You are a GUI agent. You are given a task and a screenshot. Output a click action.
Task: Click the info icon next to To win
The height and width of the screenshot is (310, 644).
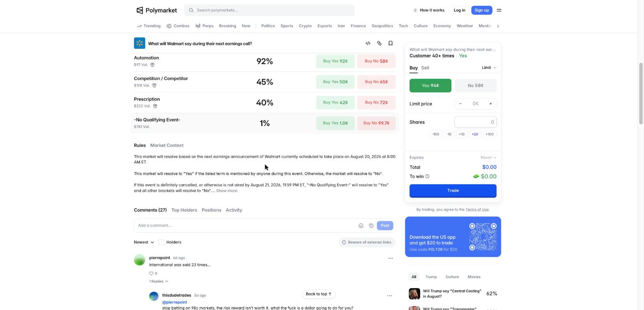(x=427, y=177)
